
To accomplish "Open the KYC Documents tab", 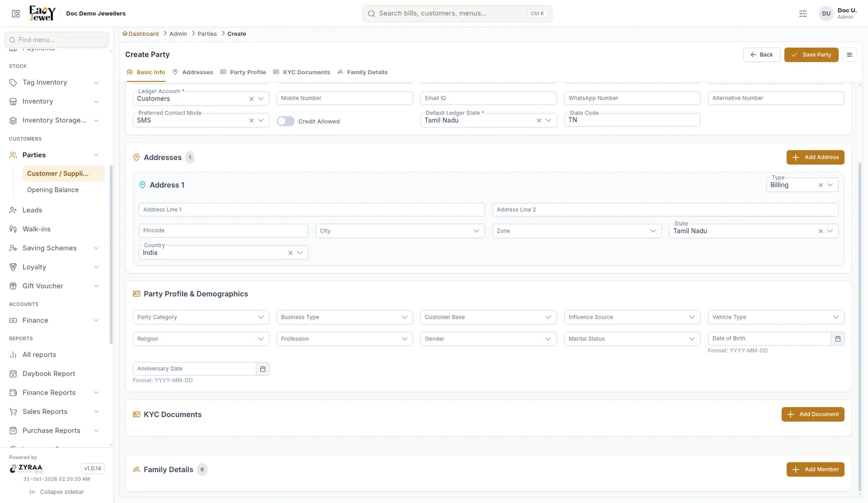I will [x=302, y=72].
